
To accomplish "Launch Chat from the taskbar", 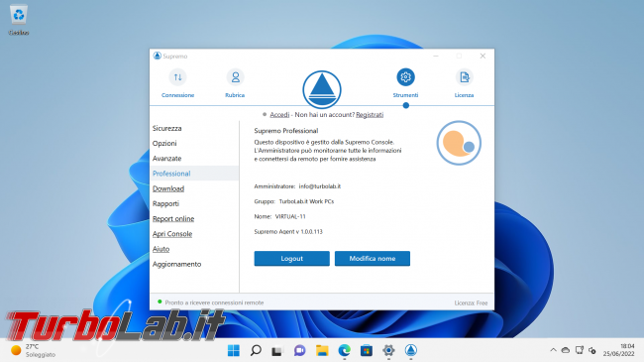I will coord(299,350).
